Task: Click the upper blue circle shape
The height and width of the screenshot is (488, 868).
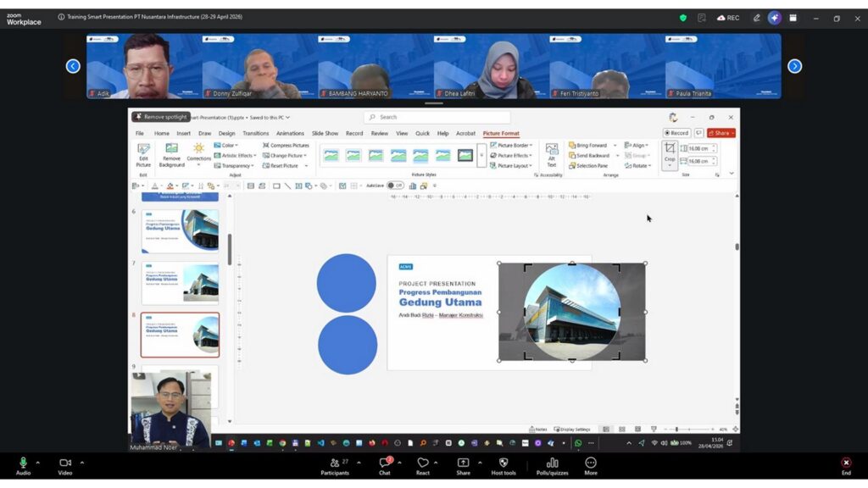Action: tap(347, 283)
